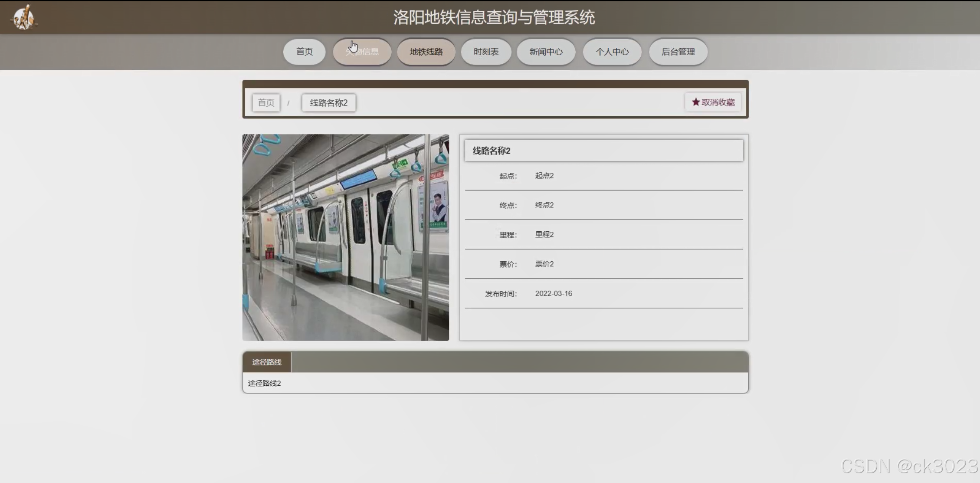980x483 pixels.
Task: Click the publish date 2022-03-16
Action: click(x=554, y=293)
